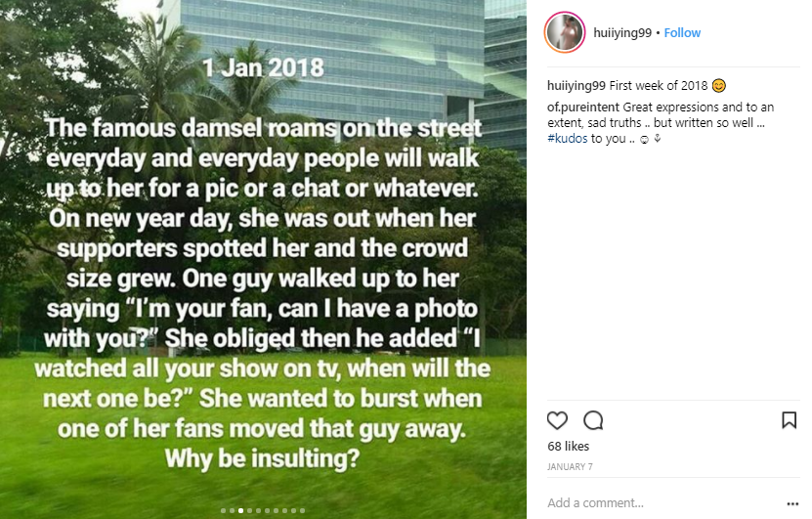Like the post with the heart icon
Screen dimensions: 812x519
point(557,420)
